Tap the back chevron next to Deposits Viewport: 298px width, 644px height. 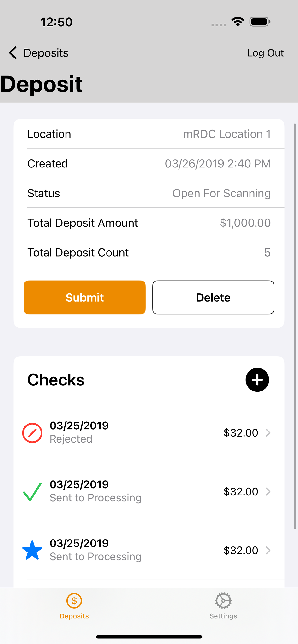pyautogui.click(x=13, y=53)
